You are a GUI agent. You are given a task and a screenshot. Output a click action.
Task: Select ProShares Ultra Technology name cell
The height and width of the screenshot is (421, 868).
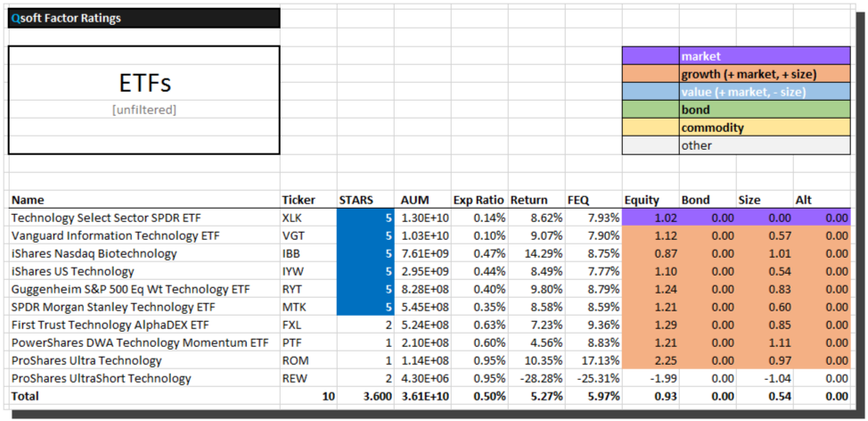coord(144,360)
